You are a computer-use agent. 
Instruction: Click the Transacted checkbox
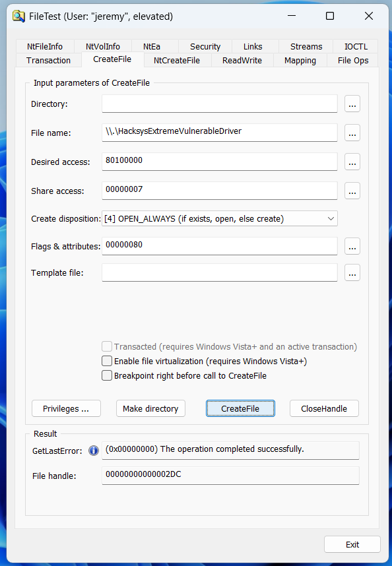pyautogui.click(x=107, y=346)
